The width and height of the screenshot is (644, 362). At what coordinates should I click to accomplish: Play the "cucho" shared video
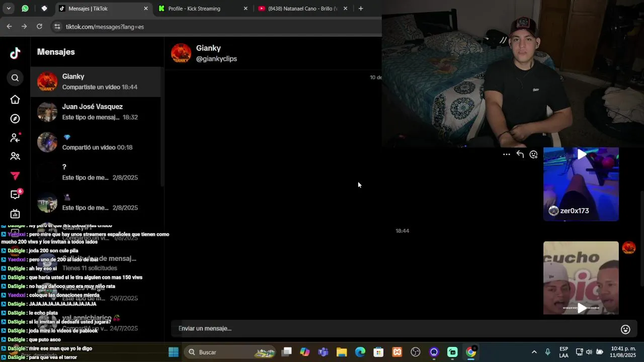[x=582, y=308]
